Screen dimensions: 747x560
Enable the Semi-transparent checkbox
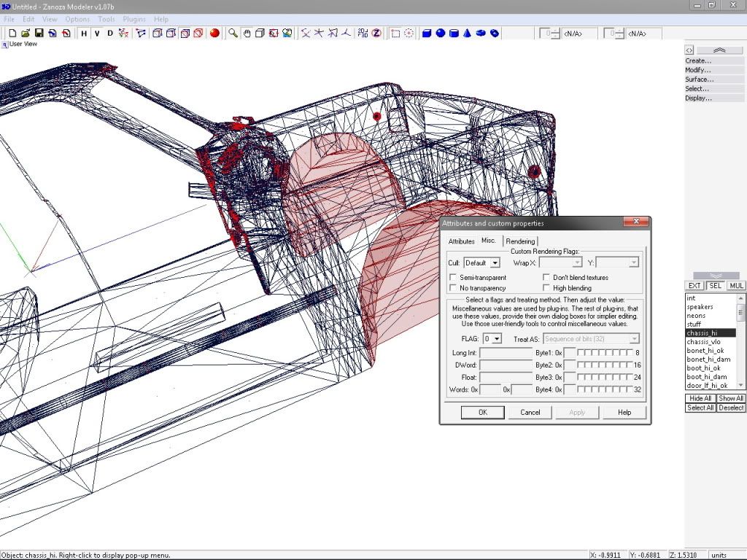454,278
